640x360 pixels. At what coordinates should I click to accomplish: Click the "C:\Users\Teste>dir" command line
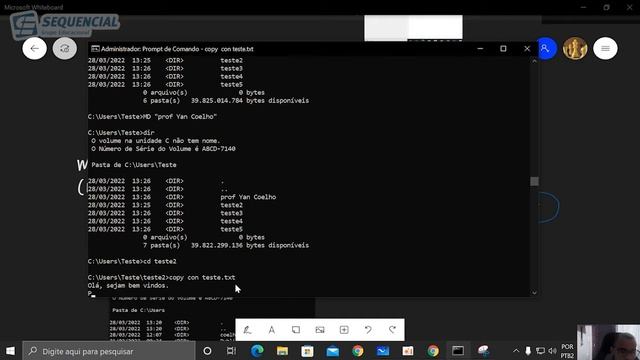(x=121, y=133)
